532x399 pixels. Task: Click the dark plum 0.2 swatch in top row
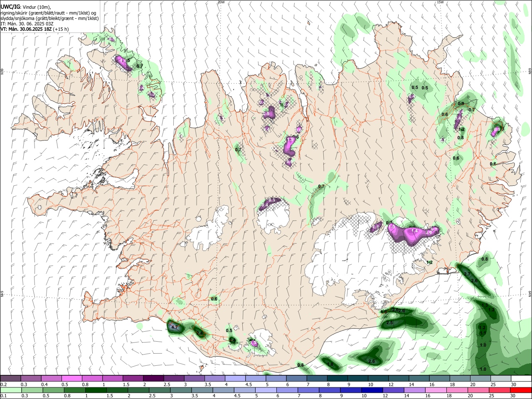tap(10, 378)
